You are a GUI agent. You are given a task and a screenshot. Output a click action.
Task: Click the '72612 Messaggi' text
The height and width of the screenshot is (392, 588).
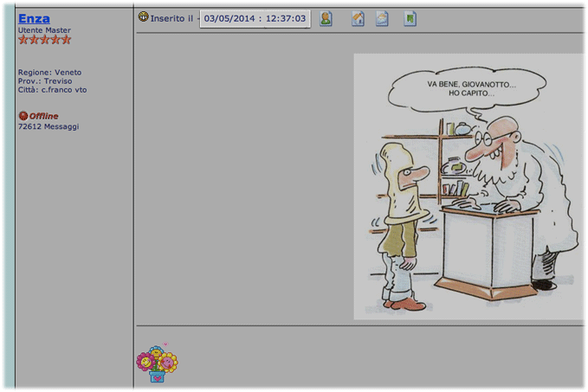48,126
